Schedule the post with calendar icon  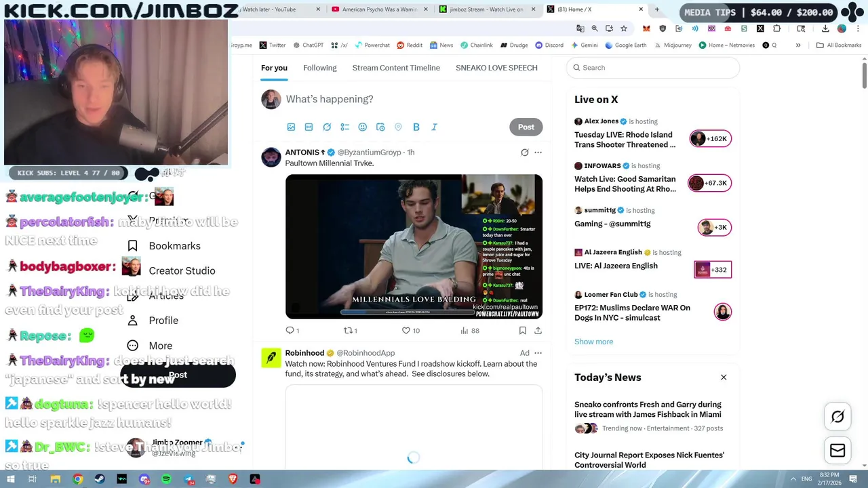380,127
